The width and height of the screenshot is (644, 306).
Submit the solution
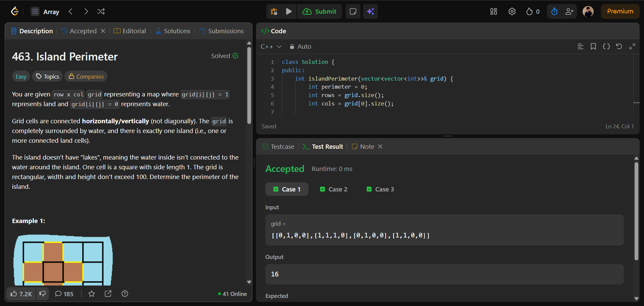pyautogui.click(x=320, y=11)
